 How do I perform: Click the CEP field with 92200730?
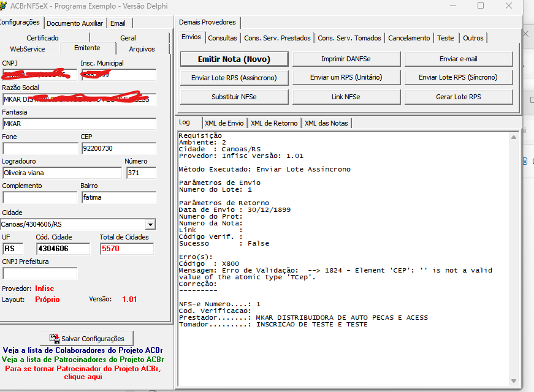(119, 148)
